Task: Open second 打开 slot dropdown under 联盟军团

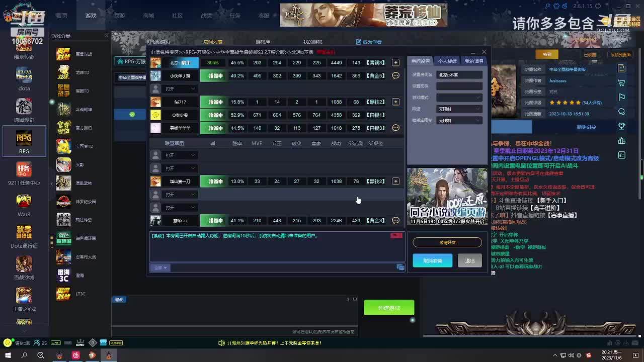Action: pos(180,168)
